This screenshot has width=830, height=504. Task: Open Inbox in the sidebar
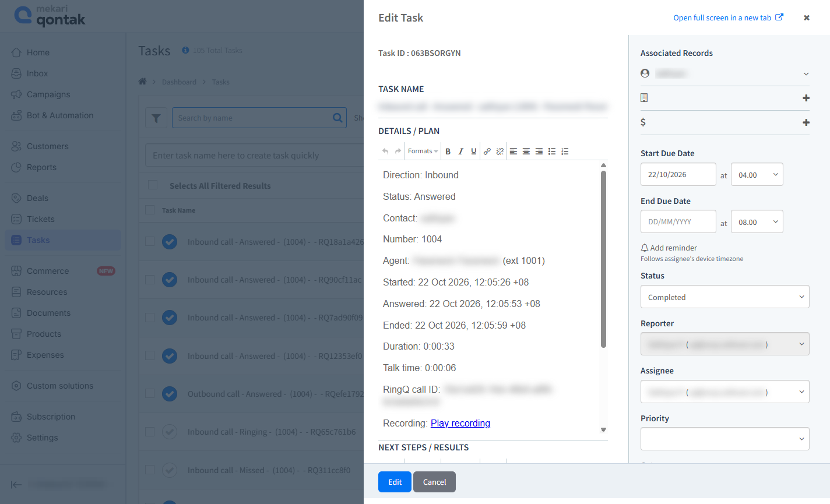tap(37, 73)
